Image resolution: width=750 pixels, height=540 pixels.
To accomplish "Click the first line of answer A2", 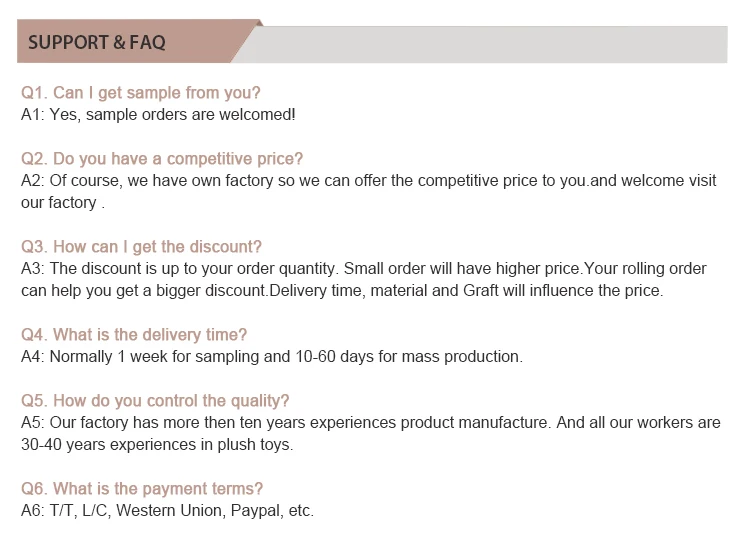I will coord(369,180).
